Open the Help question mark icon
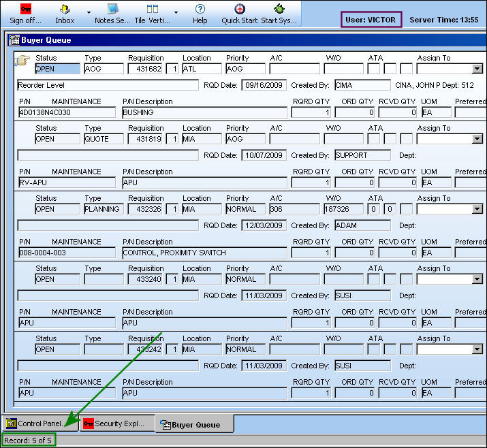 click(200, 9)
